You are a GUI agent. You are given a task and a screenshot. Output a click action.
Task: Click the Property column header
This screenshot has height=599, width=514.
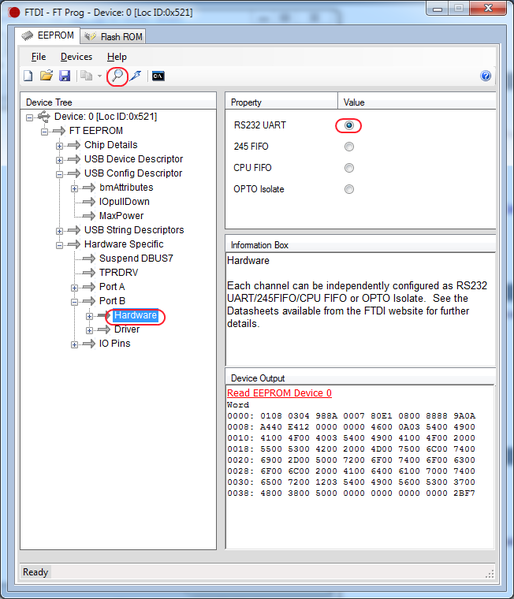(281, 102)
